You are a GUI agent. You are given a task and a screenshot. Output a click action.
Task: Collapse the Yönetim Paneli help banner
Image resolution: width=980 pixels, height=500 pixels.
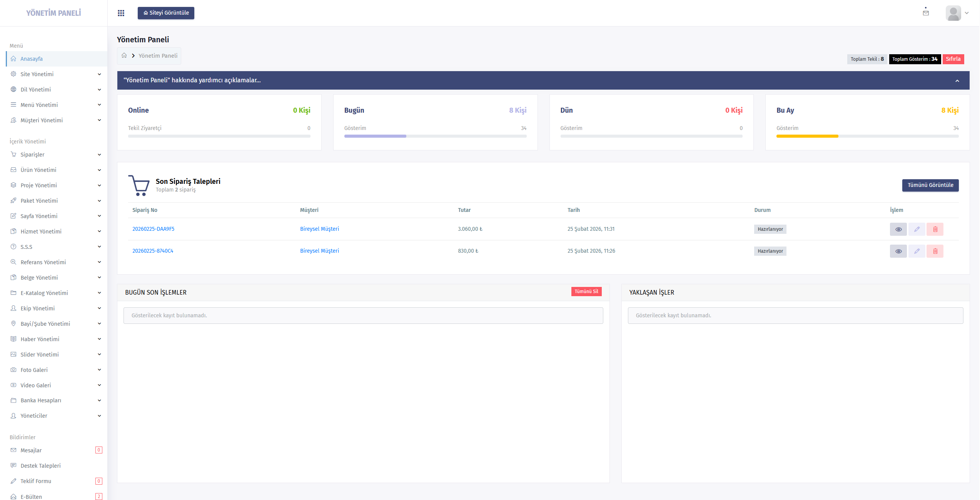(x=957, y=81)
